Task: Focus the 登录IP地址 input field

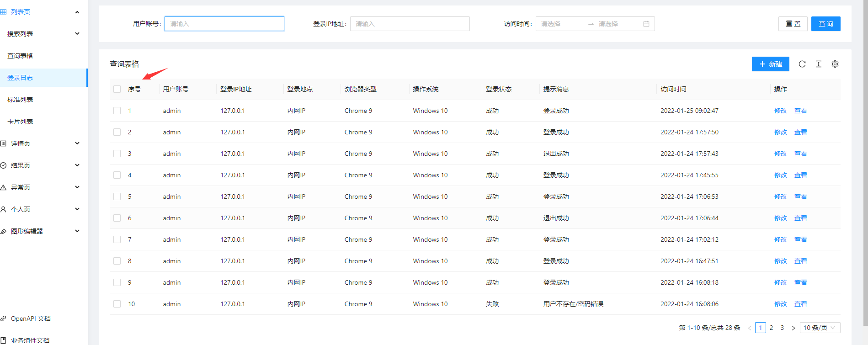Action: click(410, 24)
